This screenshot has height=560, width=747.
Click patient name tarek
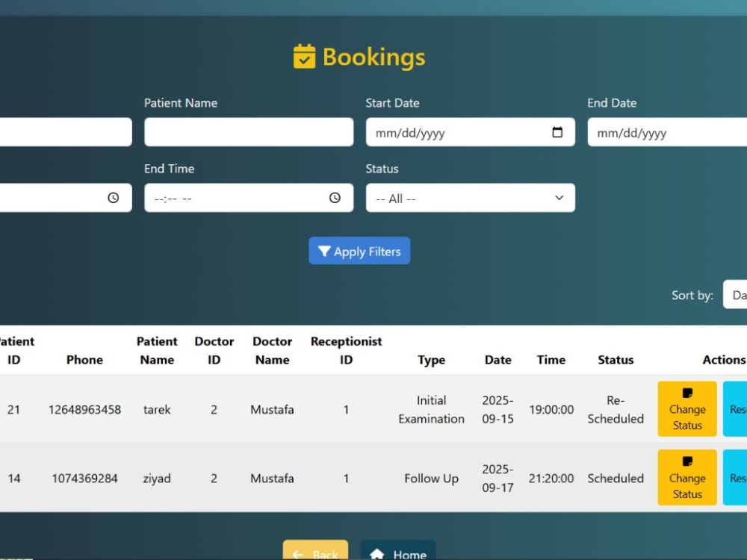click(x=157, y=409)
